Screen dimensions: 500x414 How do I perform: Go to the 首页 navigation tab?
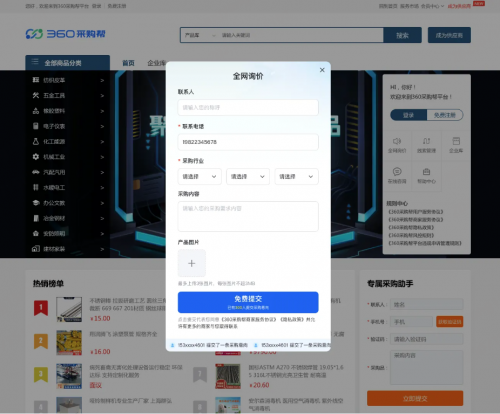pos(128,63)
